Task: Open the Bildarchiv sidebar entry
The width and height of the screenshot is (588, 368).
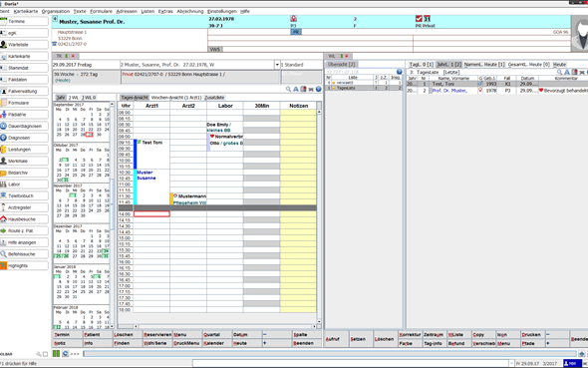Action: 24,173
